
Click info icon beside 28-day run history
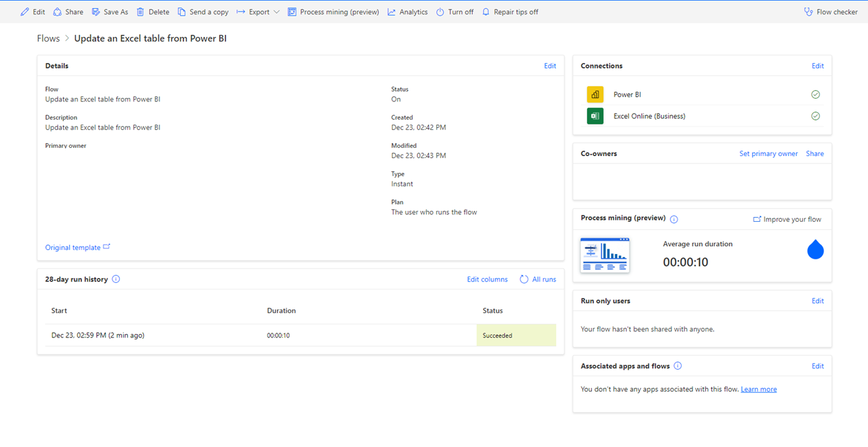[x=116, y=279]
